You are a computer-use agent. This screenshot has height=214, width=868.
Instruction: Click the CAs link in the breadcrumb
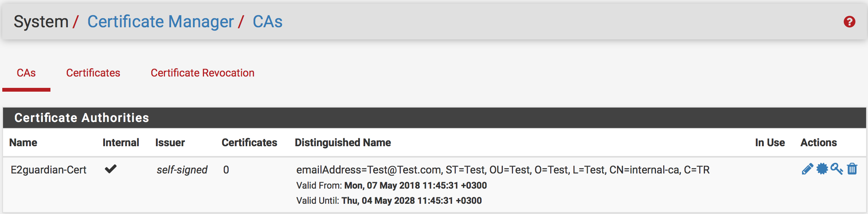click(x=267, y=22)
